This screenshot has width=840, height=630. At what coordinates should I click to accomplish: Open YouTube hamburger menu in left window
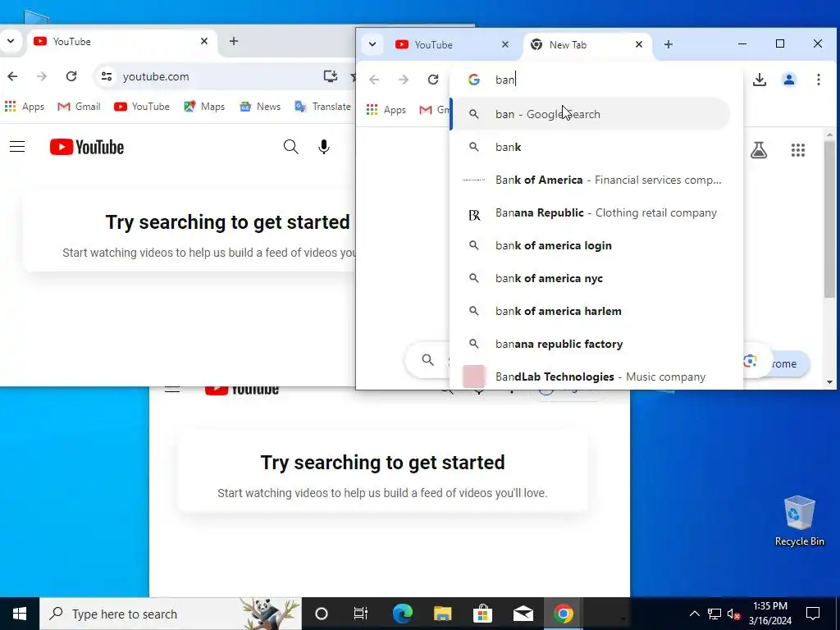coord(17,146)
